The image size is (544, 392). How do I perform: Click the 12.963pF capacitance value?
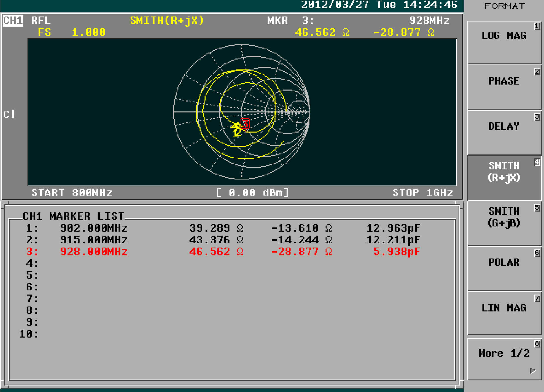[x=393, y=228]
